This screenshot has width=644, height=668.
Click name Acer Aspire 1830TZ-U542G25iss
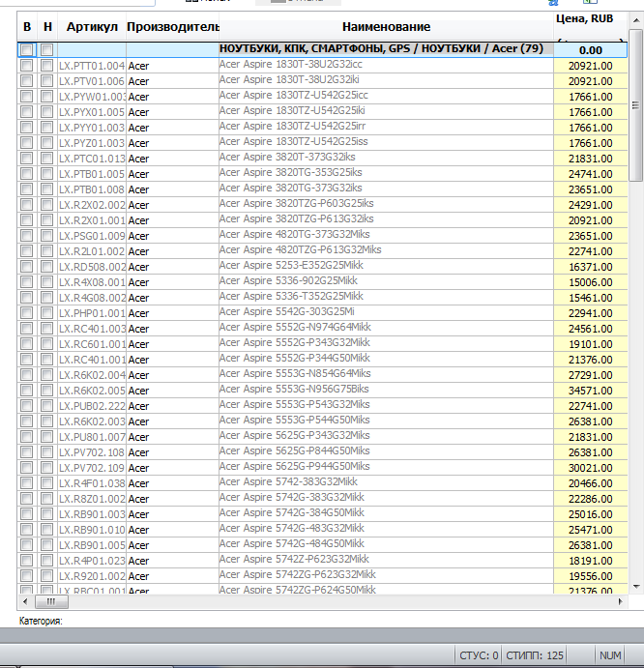(x=293, y=141)
